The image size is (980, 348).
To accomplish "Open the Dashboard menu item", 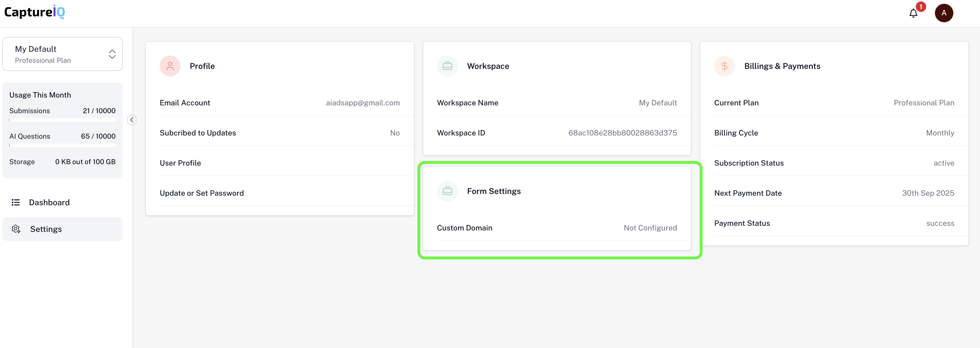I will point(49,202).
